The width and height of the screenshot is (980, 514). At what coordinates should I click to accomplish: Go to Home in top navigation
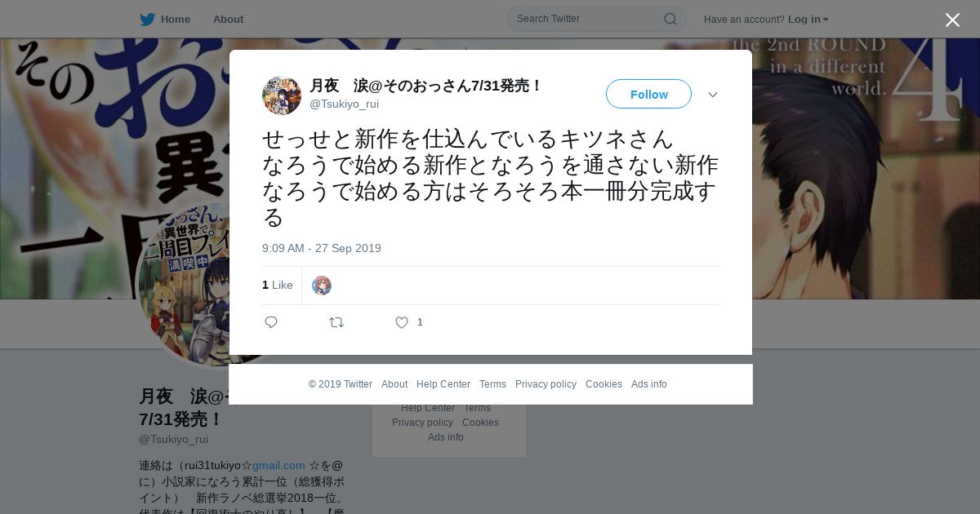coord(176,19)
